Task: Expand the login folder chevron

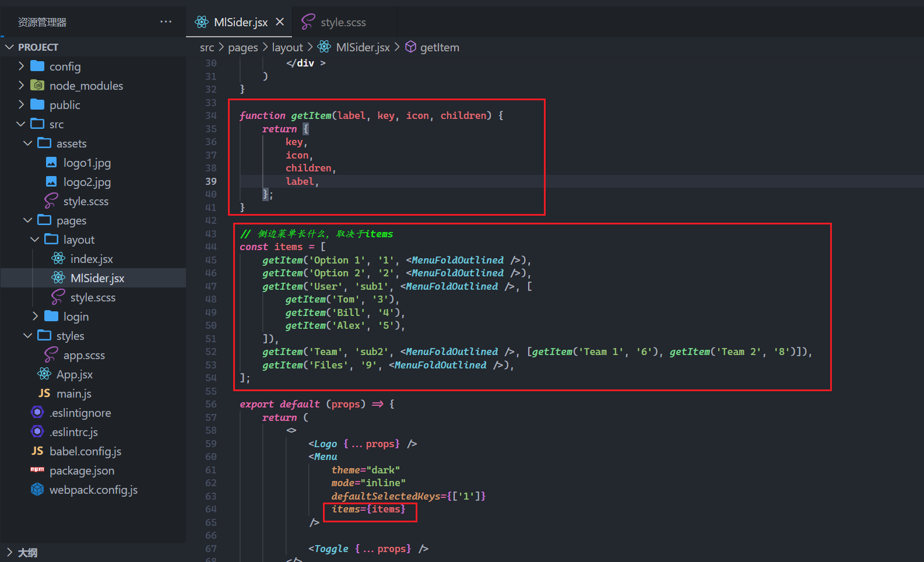Action: tap(36, 317)
